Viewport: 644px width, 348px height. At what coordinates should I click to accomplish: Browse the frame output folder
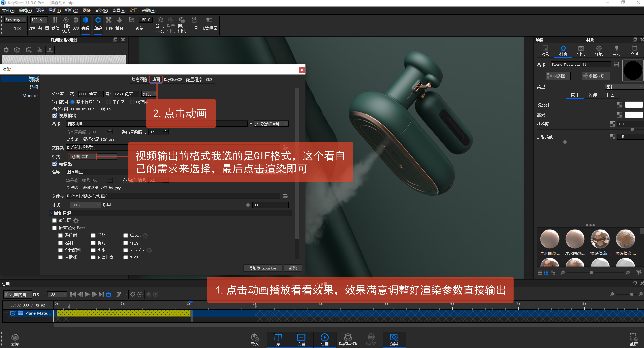[285, 196]
